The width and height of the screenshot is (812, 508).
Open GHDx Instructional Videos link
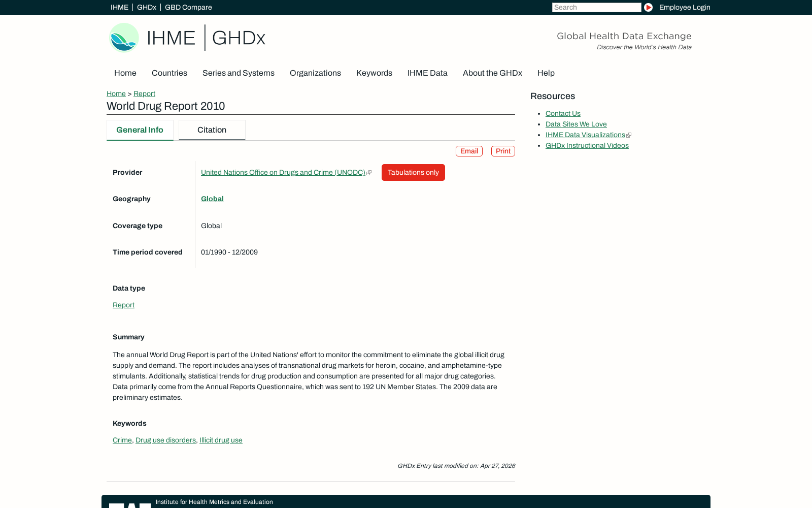[x=587, y=146]
